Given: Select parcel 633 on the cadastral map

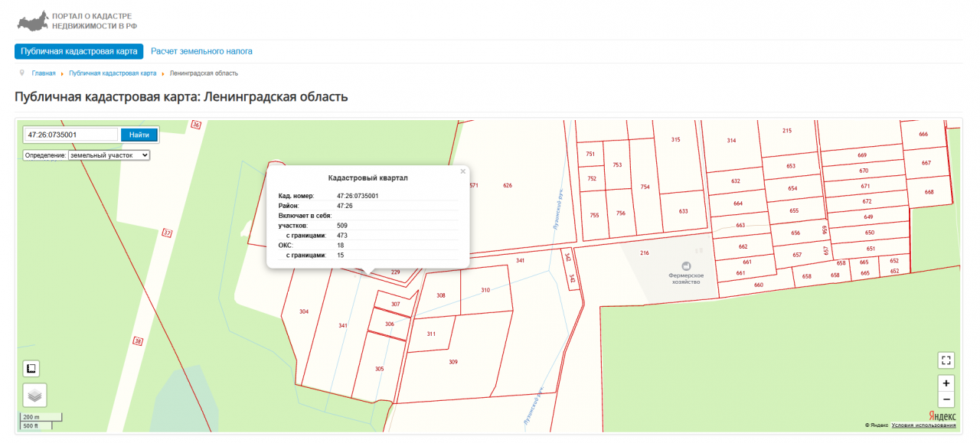Looking at the screenshot, I should coord(683,212).
